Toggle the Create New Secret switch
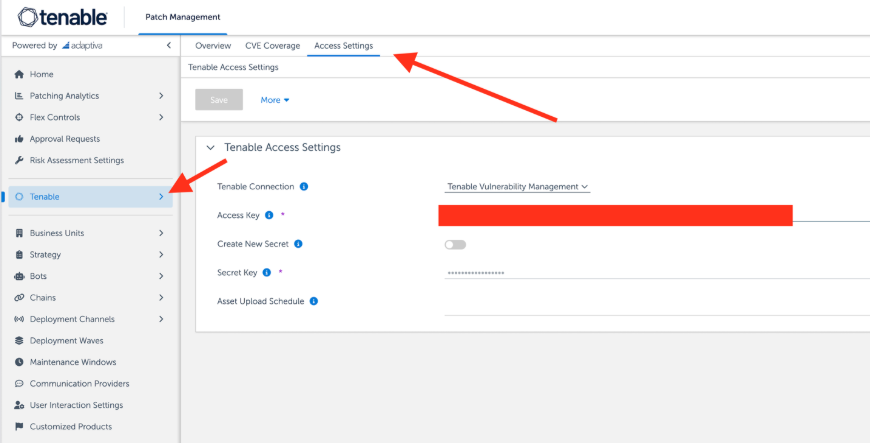 click(455, 244)
